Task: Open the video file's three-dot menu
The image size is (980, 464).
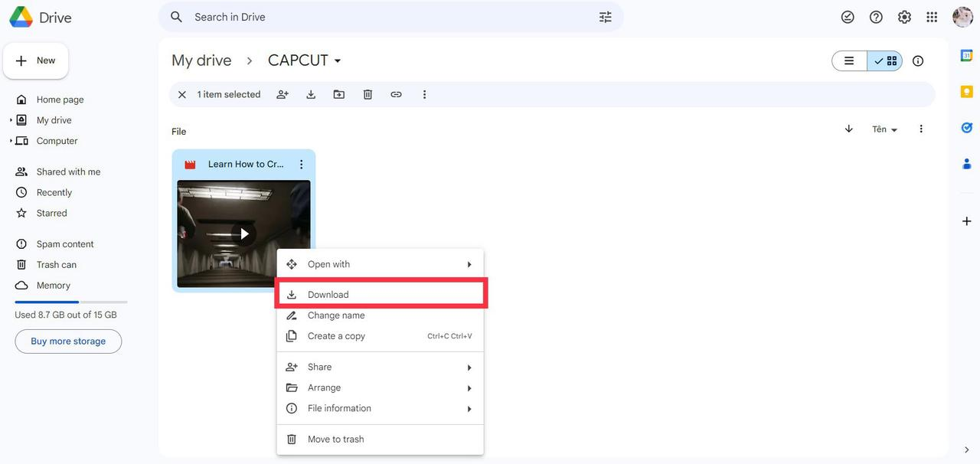Action: 301,164
